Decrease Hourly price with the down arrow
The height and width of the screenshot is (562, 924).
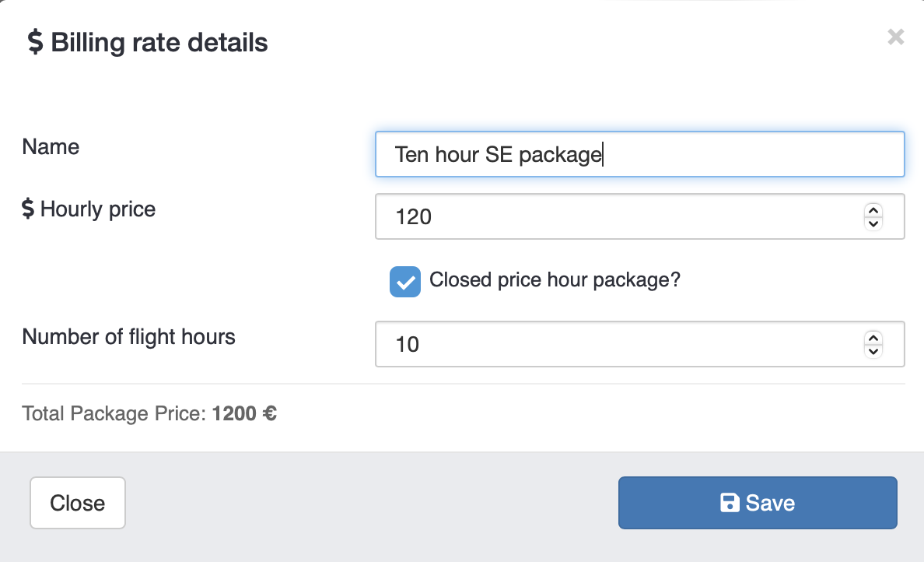tap(873, 223)
